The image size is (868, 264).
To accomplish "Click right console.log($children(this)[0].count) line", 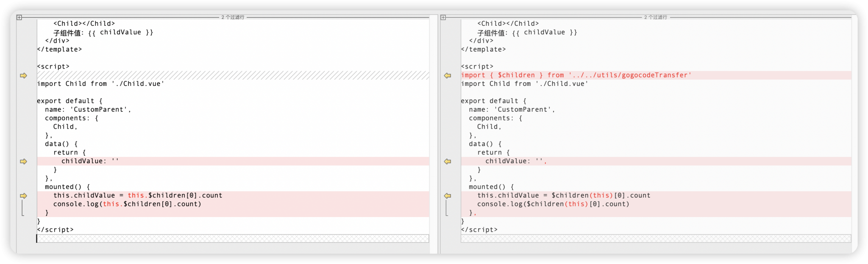I will [x=553, y=204].
